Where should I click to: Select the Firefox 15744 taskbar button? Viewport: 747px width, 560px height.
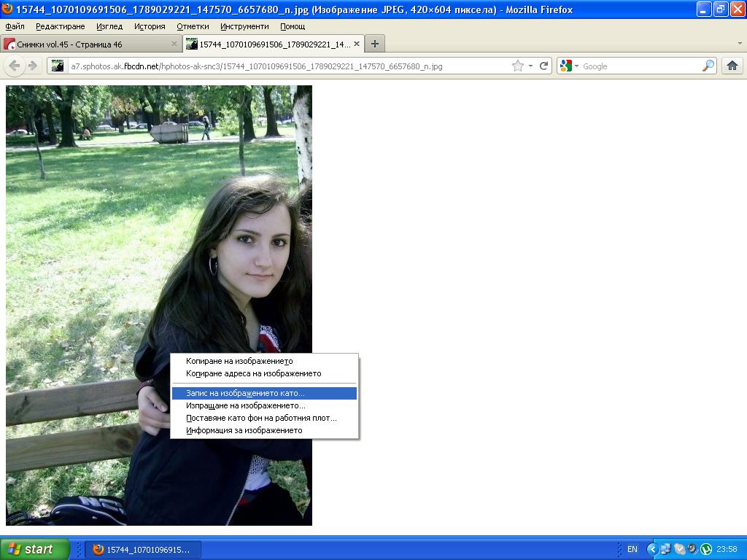tap(143, 550)
